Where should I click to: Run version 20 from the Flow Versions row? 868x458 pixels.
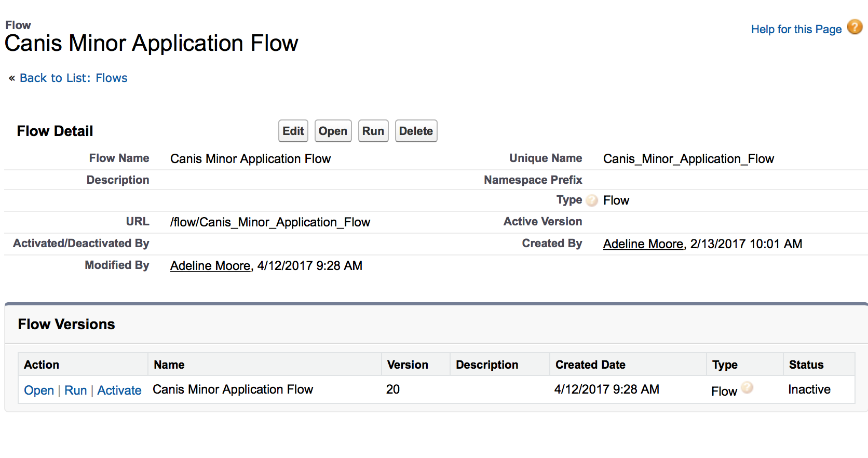coord(76,390)
